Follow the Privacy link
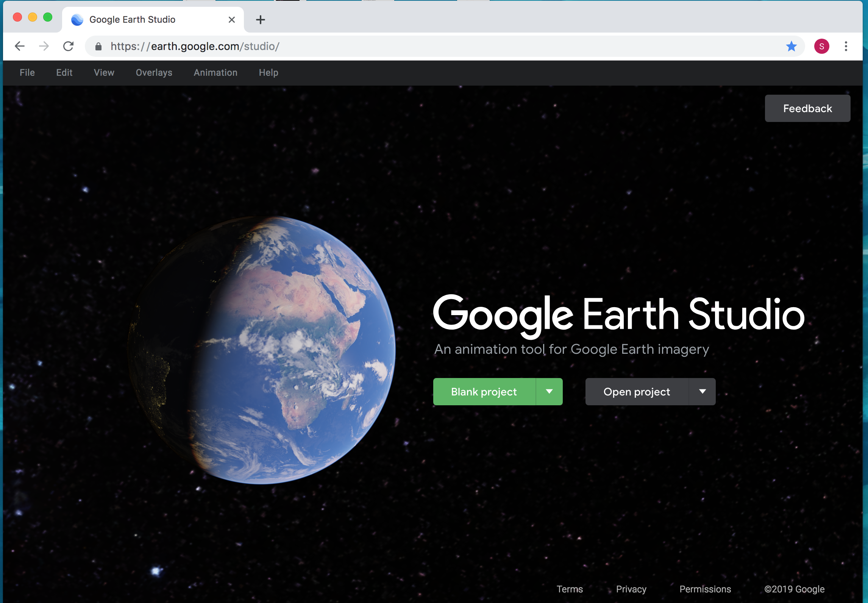The height and width of the screenshot is (603, 868). pyautogui.click(x=631, y=589)
